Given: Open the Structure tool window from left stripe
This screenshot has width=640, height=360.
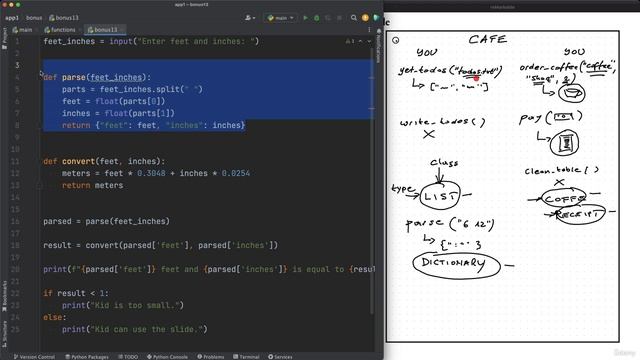Looking at the screenshot, I should [4, 334].
